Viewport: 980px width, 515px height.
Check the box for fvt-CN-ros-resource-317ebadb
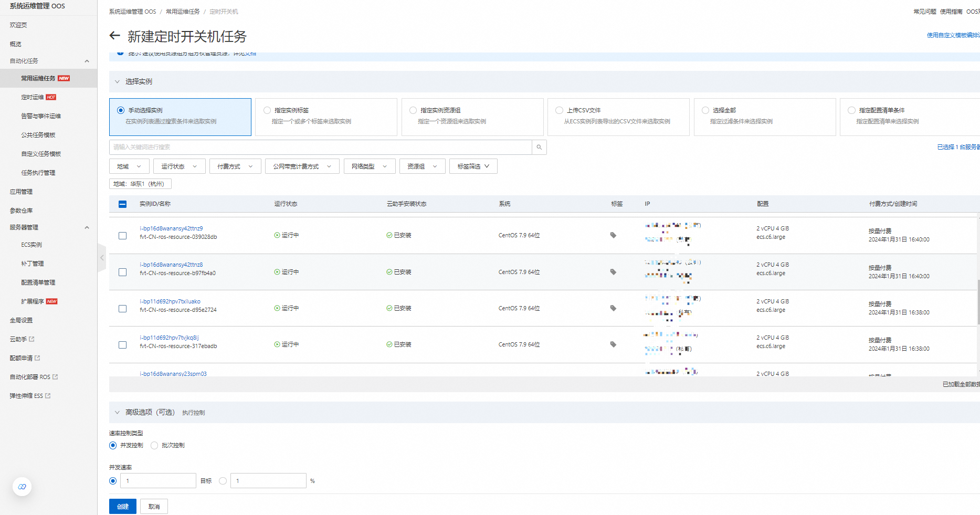point(122,345)
